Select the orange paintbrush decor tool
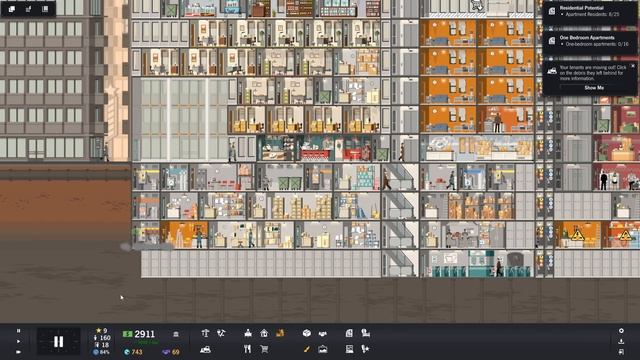This screenshot has height=360, width=640. 307,349
